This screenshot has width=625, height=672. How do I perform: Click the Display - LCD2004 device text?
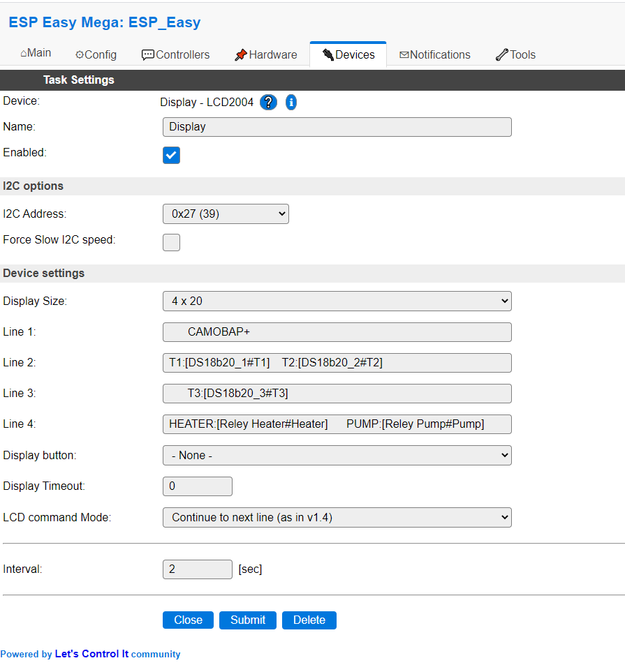click(207, 103)
